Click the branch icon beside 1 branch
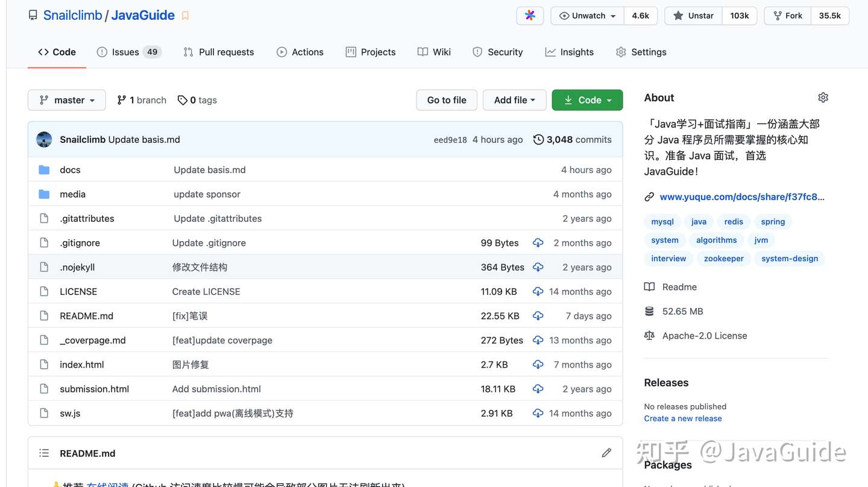The width and height of the screenshot is (868, 487). [x=122, y=100]
